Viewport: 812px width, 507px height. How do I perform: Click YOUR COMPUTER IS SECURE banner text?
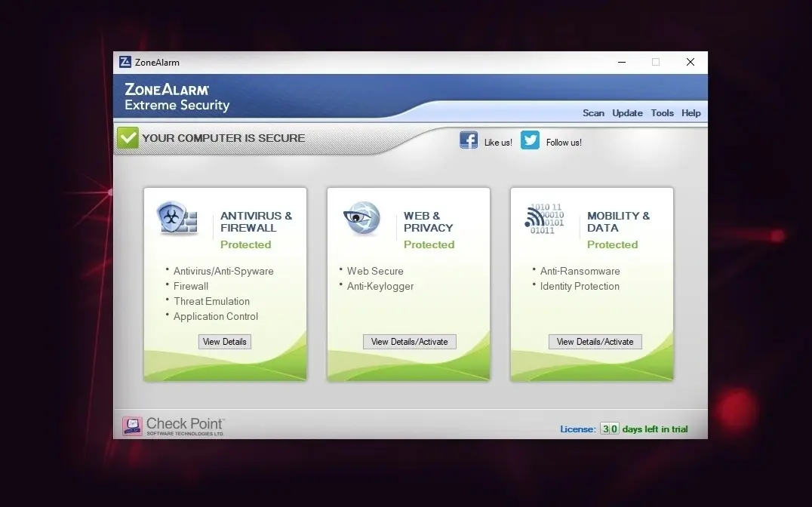223,138
